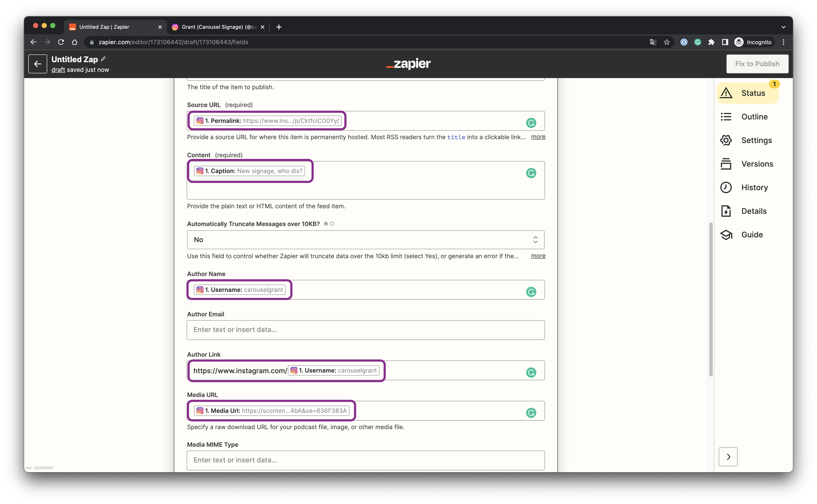
Task: Select the Username pill in Author Link
Action: [334, 370]
